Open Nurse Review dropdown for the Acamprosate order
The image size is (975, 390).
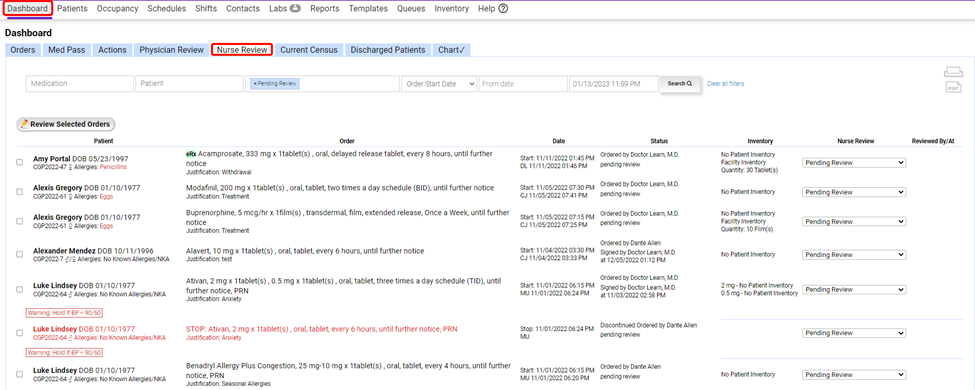coord(854,163)
